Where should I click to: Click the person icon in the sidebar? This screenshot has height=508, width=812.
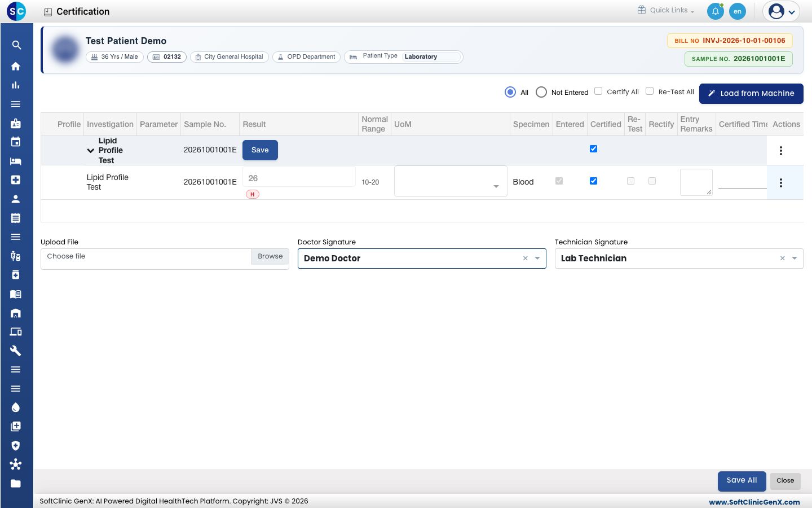(x=16, y=199)
